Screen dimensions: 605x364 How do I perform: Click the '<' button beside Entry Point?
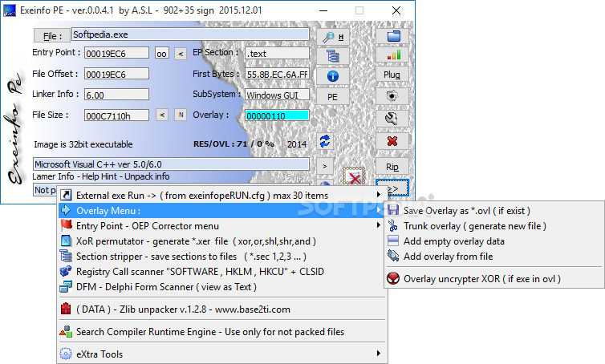tap(181, 53)
